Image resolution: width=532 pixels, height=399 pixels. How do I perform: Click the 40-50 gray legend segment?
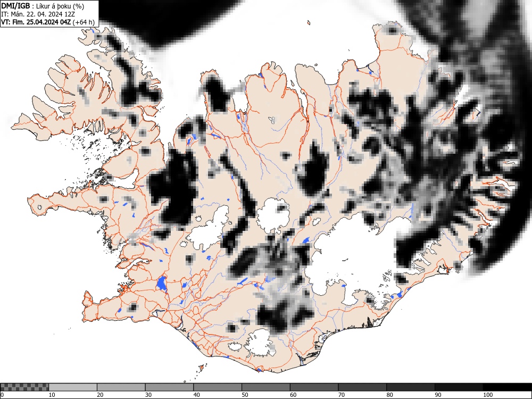[218, 387]
